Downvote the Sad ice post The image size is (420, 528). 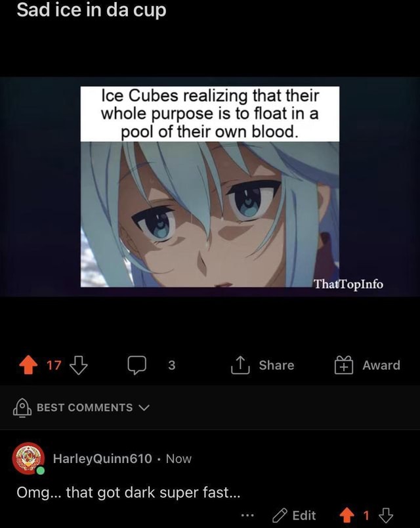point(78,365)
